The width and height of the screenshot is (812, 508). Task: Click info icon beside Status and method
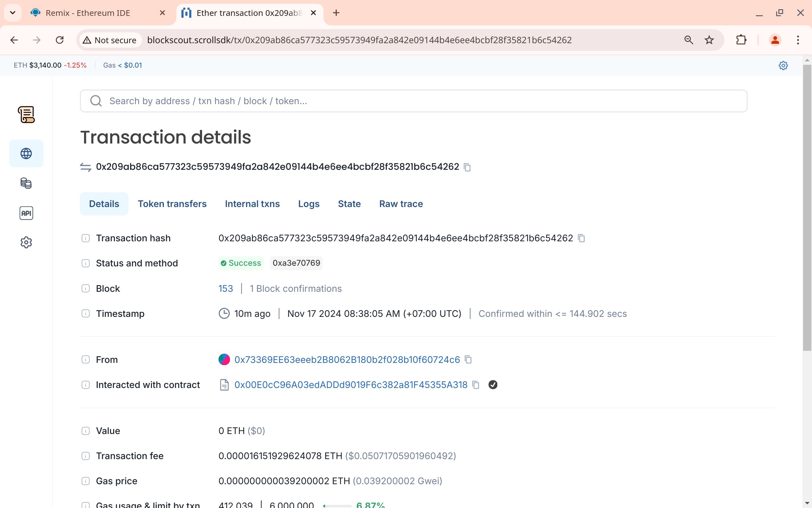coord(86,263)
